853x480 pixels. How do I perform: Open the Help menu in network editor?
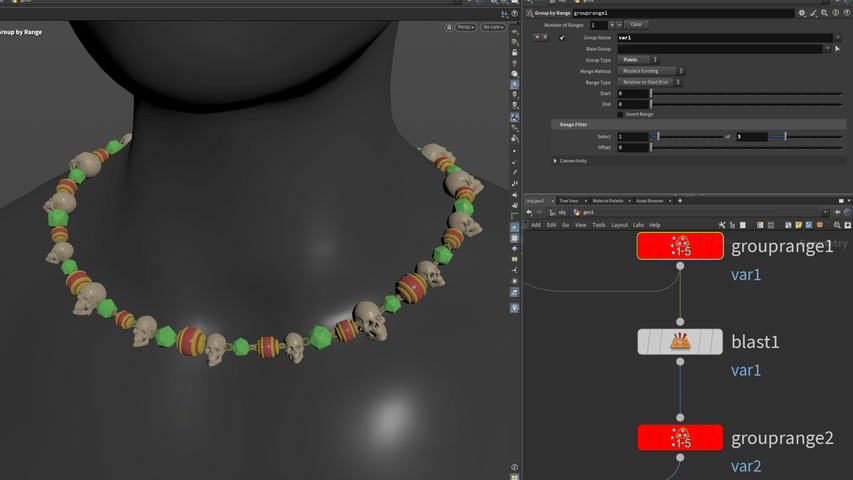click(x=654, y=225)
